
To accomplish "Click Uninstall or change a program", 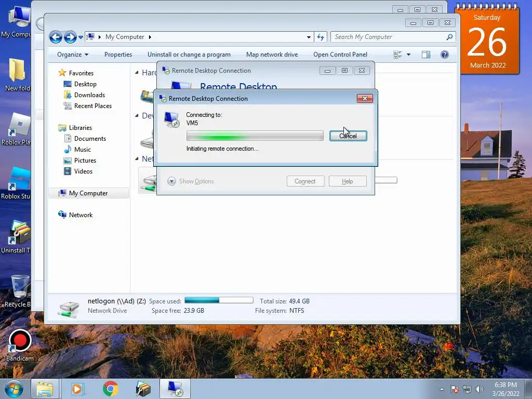I will pyautogui.click(x=189, y=55).
